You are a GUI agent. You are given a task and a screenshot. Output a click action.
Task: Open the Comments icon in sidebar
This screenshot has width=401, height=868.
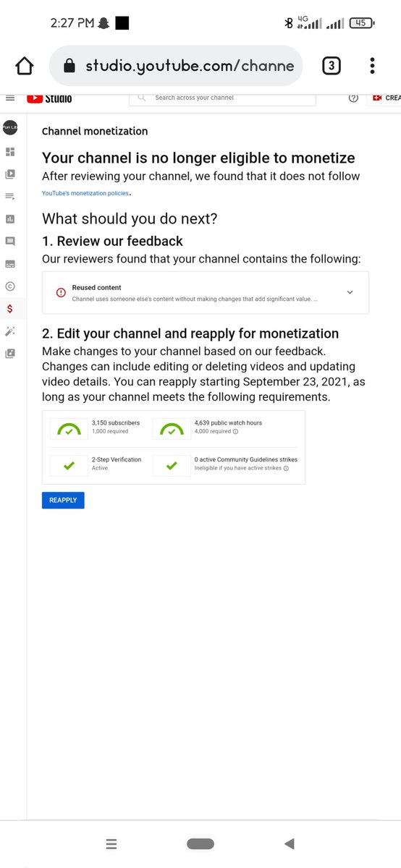click(x=10, y=241)
